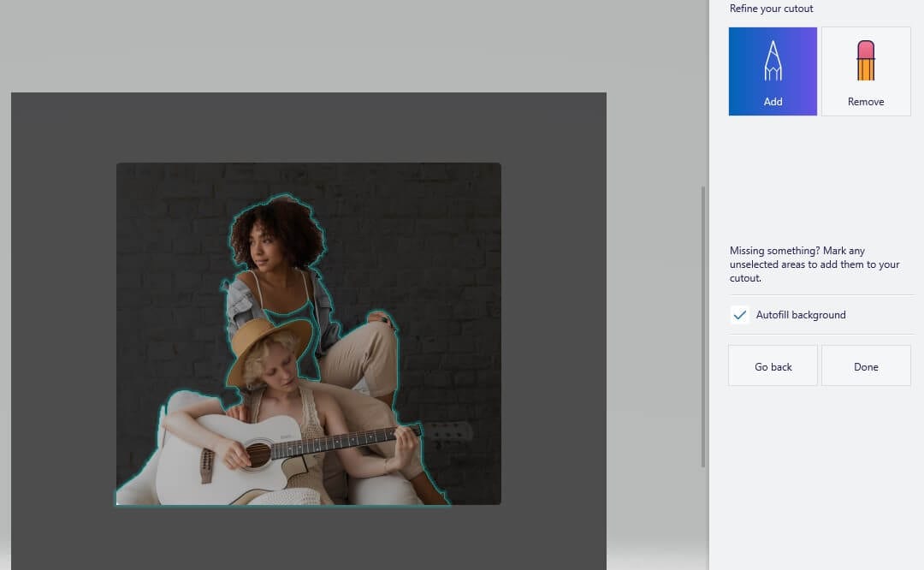Select the Add pencil tool
The image size is (924, 570).
pos(773,71)
